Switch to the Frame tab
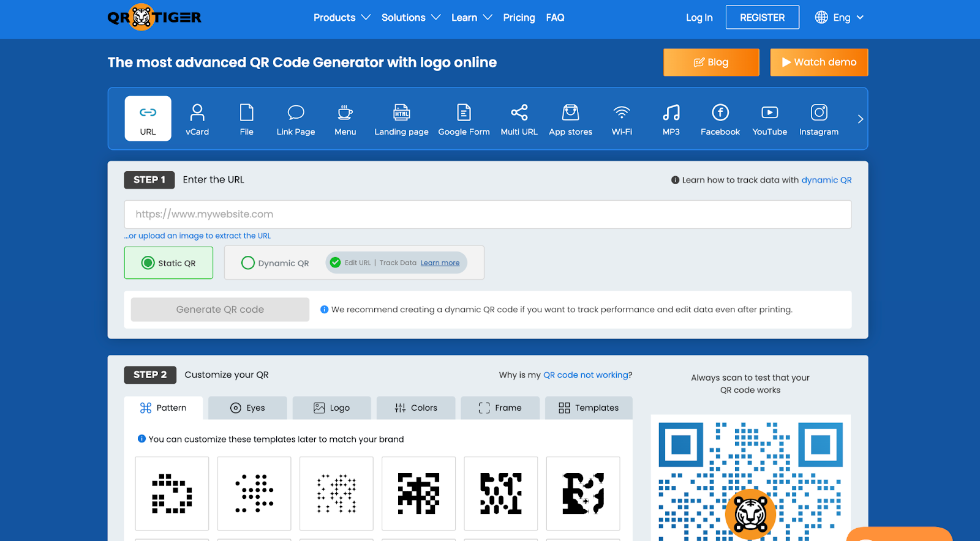The width and height of the screenshot is (980, 541). click(x=500, y=408)
